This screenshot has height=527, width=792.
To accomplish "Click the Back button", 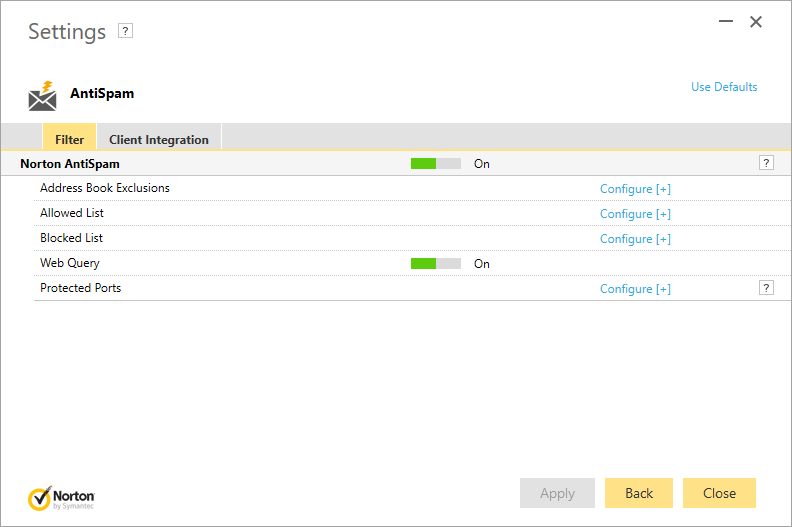I will tap(639, 493).
